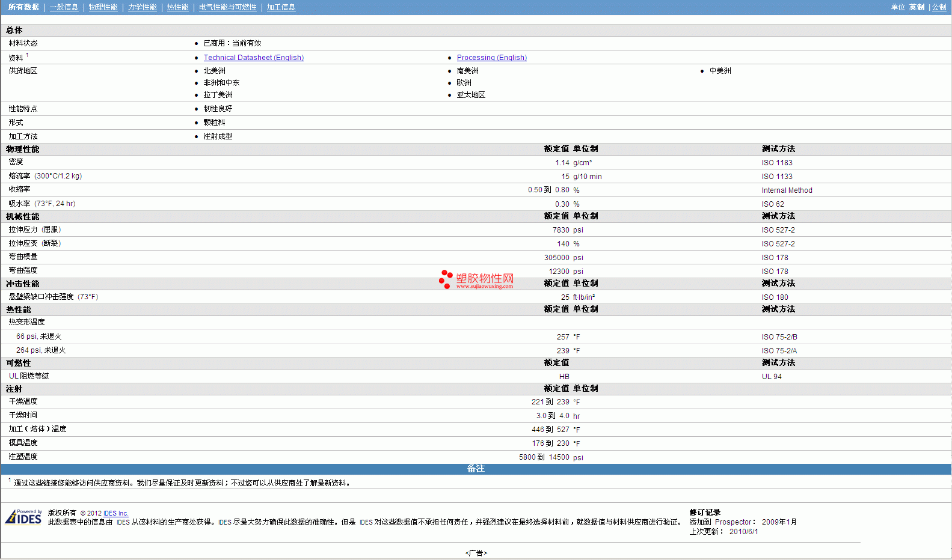Click the Prospector text in revision history
This screenshot has width=952, height=560.
[x=732, y=522]
